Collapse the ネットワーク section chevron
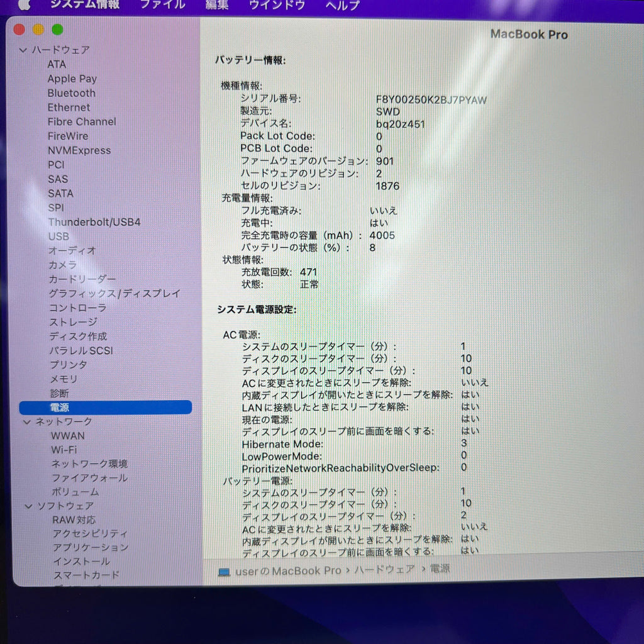 (x=26, y=422)
